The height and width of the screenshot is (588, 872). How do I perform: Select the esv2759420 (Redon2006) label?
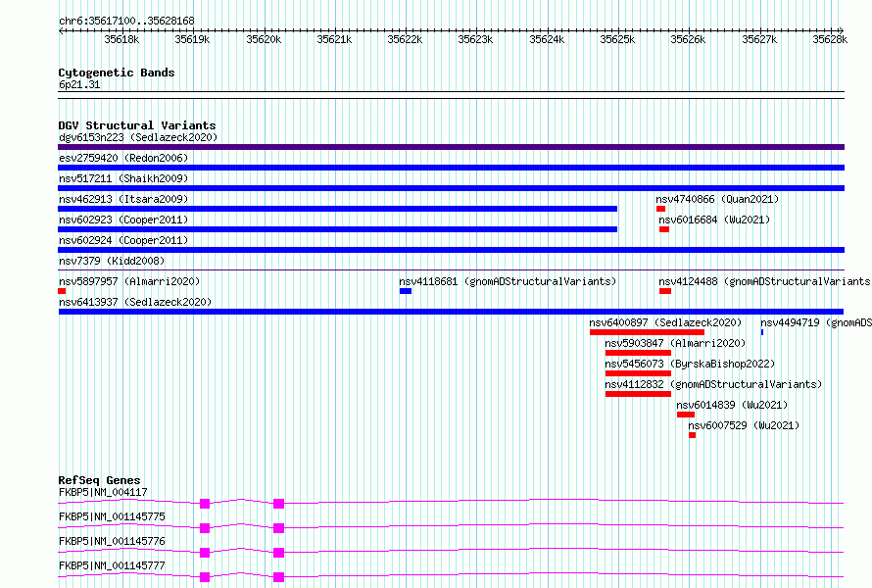click(x=123, y=158)
